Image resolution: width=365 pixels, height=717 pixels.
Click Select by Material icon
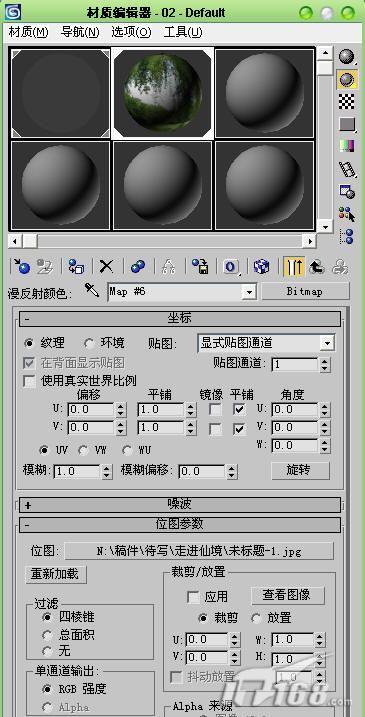point(347,214)
